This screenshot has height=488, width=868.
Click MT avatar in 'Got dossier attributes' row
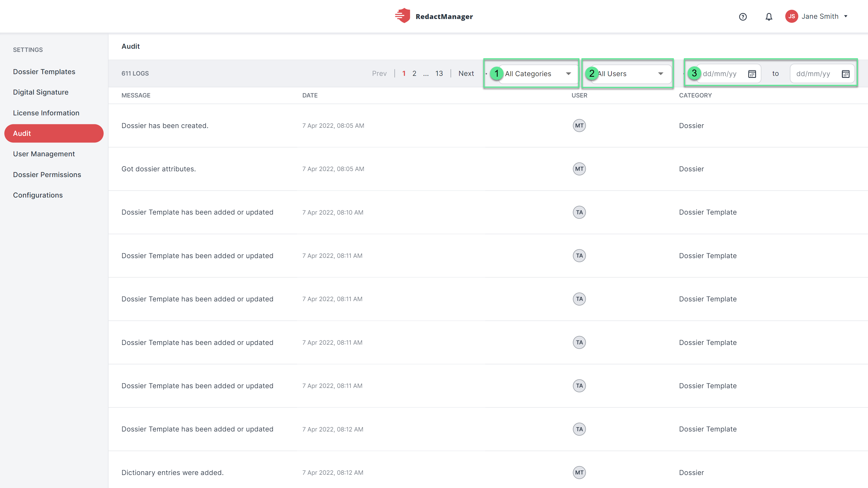coord(579,169)
